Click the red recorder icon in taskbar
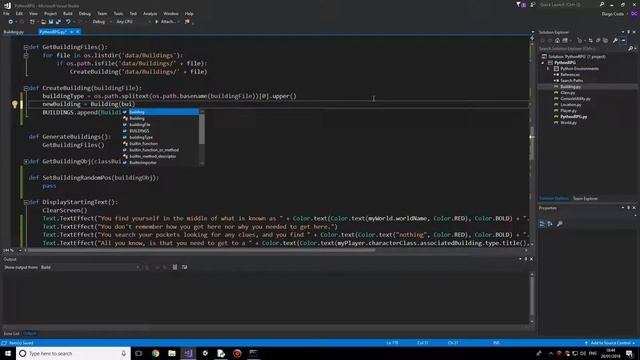Image resolution: width=640 pixels, height=360 pixels. [237, 353]
